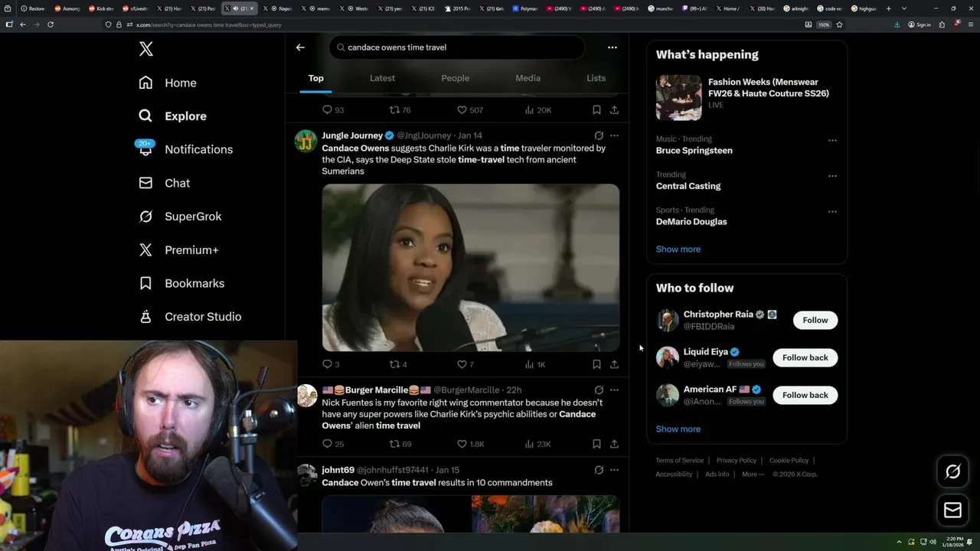
Task: Open options for Bruce Springsteen trend
Action: [x=832, y=140]
